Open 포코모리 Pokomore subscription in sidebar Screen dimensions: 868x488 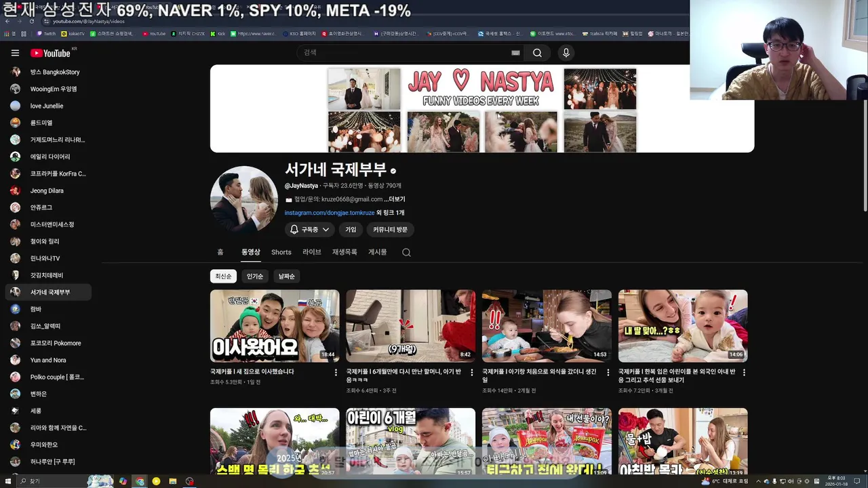(47, 343)
